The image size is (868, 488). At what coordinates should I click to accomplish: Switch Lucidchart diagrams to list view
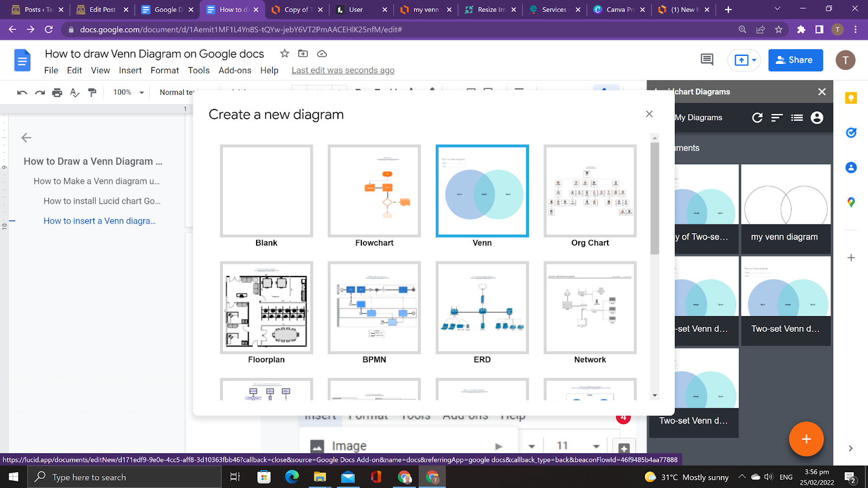[x=797, y=118]
